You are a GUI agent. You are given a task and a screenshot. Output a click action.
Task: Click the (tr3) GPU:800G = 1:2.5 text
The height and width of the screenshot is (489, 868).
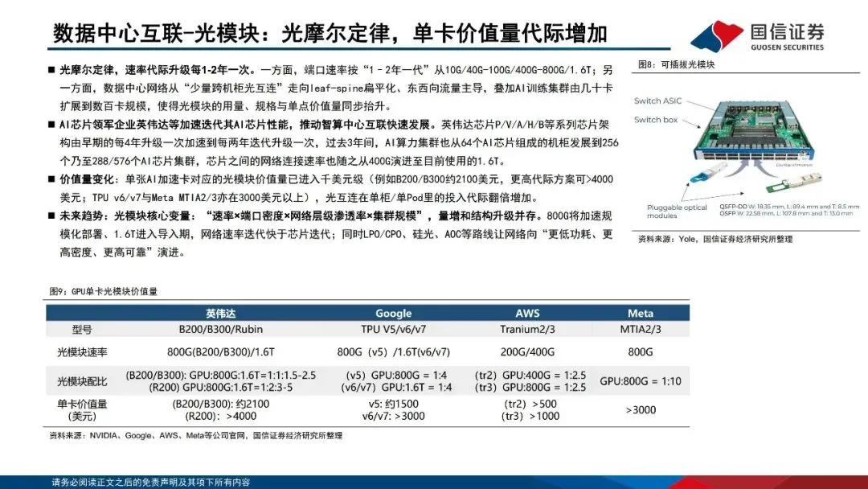tap(530, 388)
